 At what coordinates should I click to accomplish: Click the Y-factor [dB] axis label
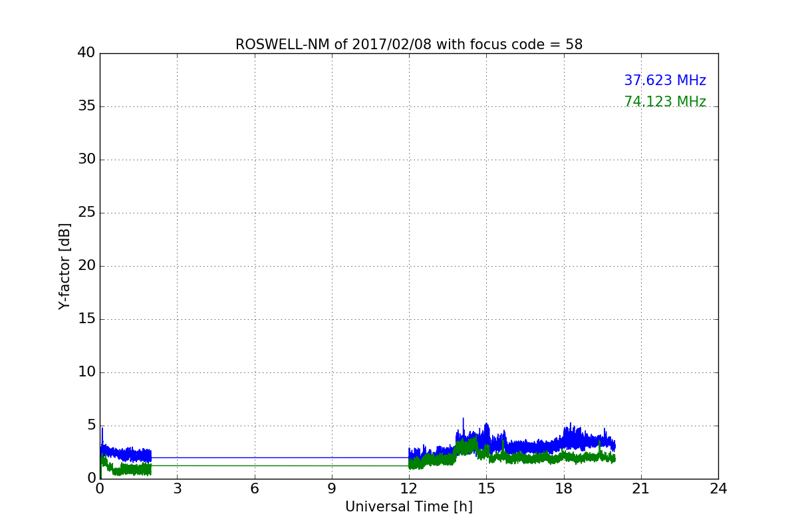click(x=65, y=266)
